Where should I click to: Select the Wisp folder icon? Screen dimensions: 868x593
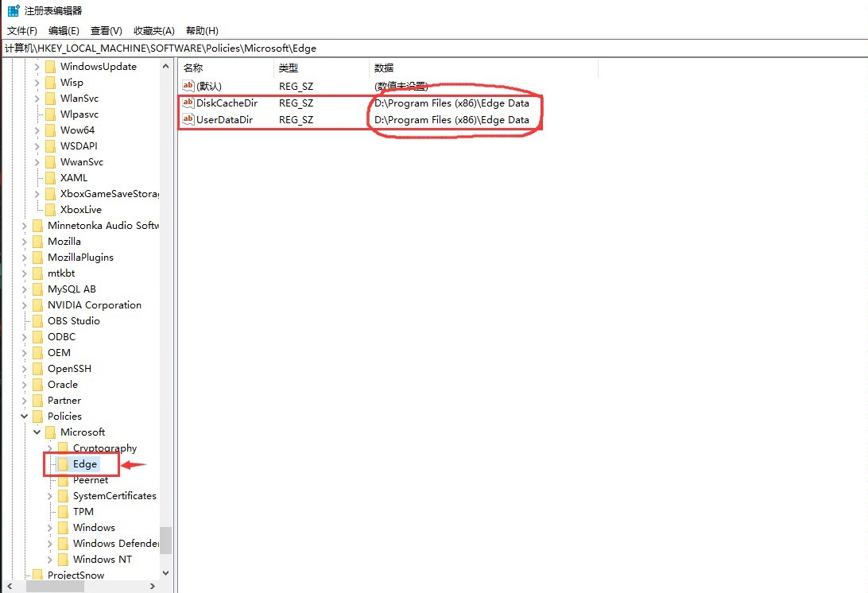(50, 83)
